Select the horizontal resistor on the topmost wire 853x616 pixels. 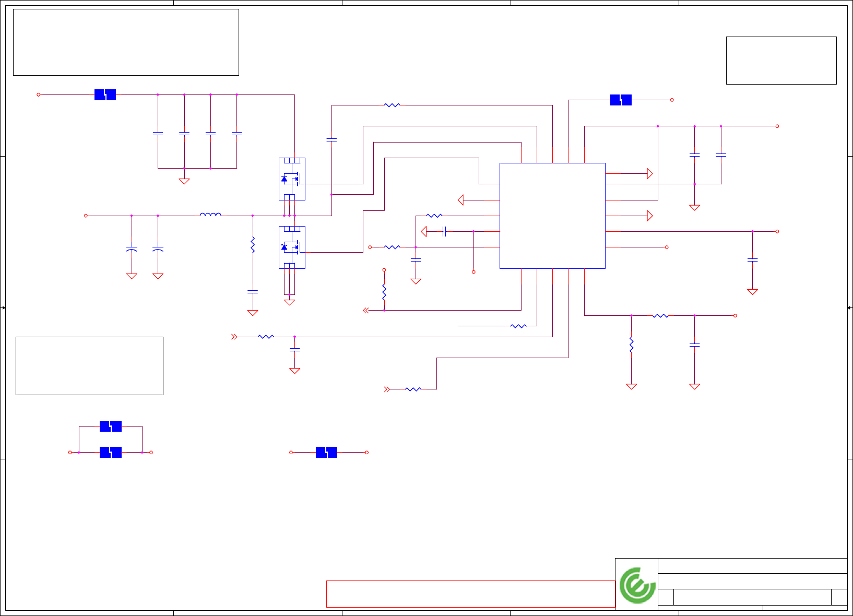[392, 105]
